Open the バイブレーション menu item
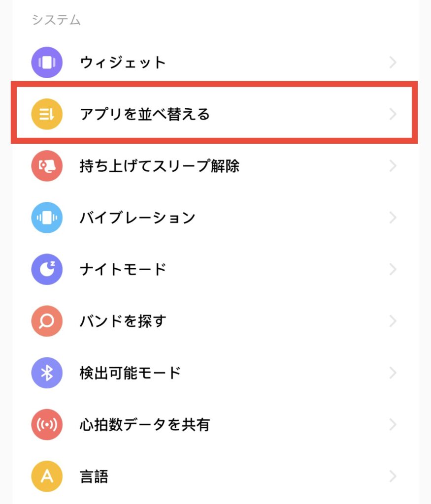 pos(216,218)
